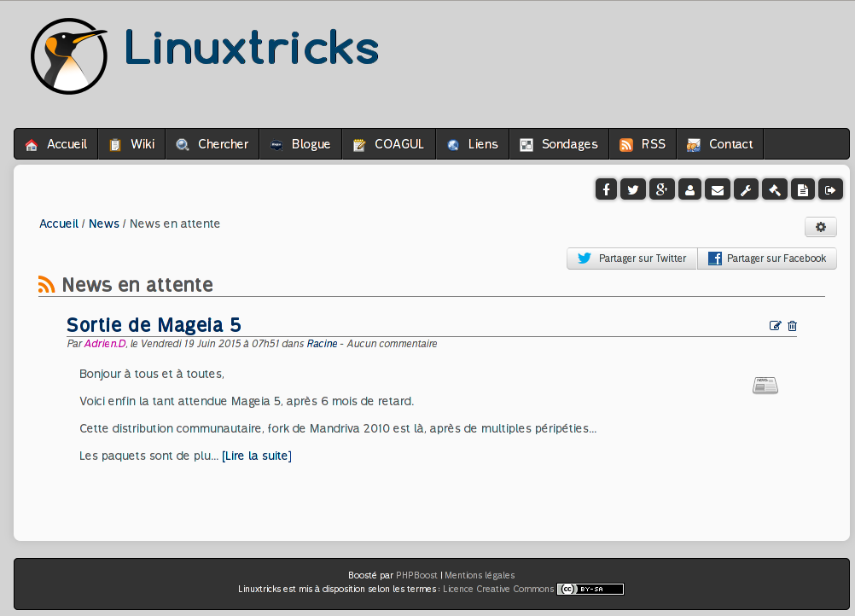Edit the Sortie de Mageia 5 news
The height and width of the screenshot is (616, 855).
tap(775, 325)
